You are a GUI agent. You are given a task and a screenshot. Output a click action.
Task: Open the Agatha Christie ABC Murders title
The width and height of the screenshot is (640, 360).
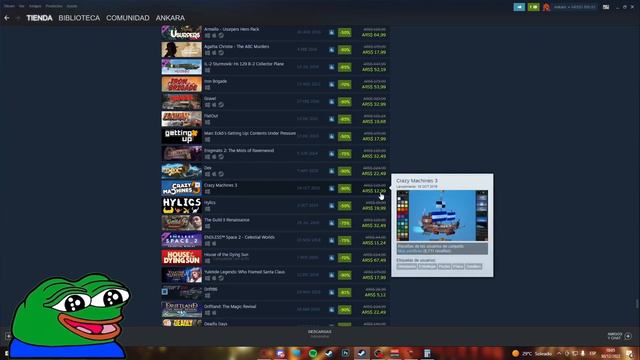pos(236,47)
